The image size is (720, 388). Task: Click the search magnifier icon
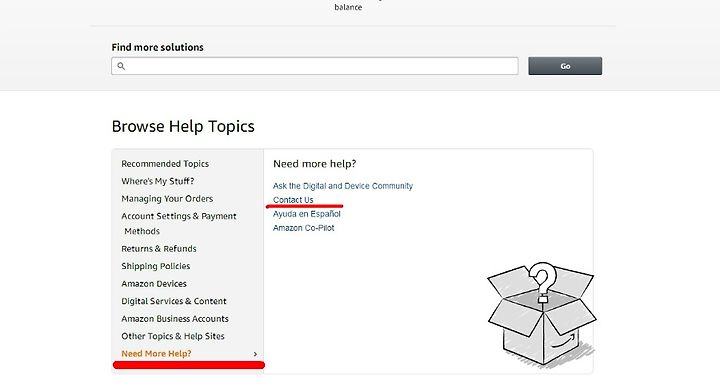pyautogui.click(x=121, y=66)
